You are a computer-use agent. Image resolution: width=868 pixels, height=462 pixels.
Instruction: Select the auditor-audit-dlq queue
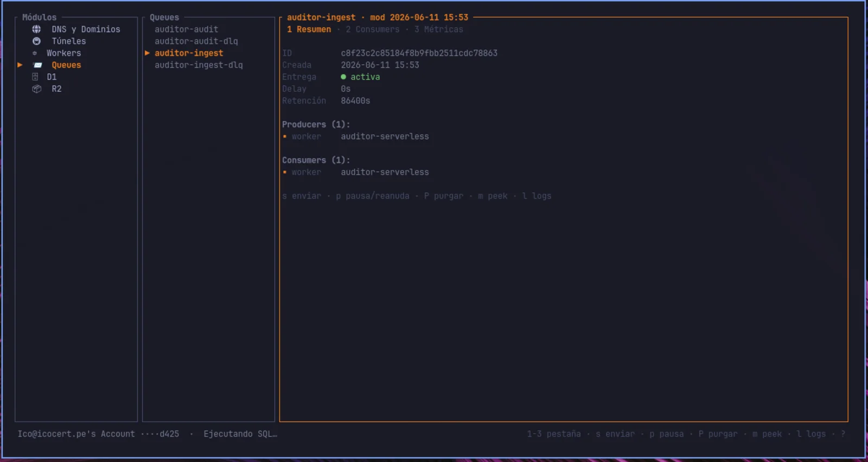196,41
